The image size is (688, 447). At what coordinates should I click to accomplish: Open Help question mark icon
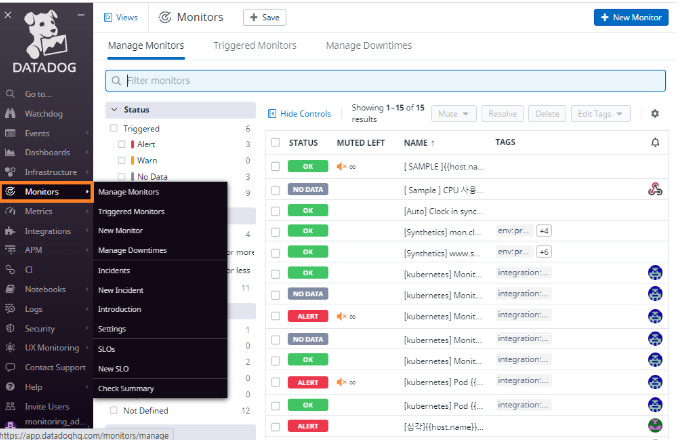pyautogui.click(x=10, y=387)
